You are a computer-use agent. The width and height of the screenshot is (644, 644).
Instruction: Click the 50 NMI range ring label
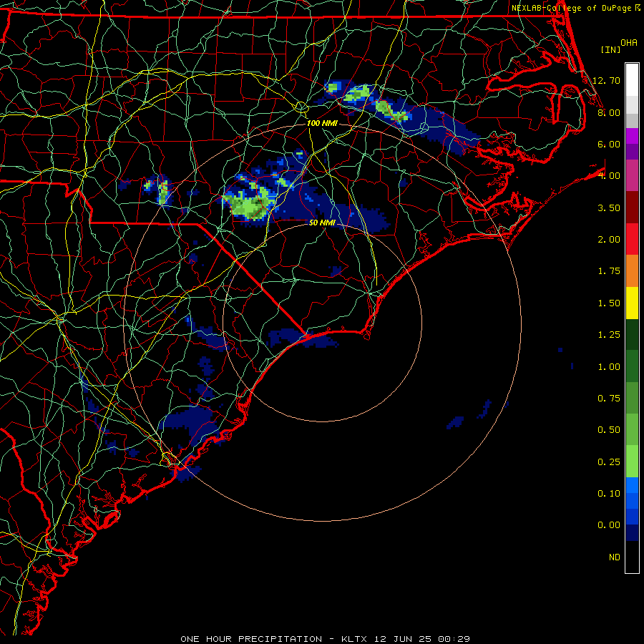(322, 223)
